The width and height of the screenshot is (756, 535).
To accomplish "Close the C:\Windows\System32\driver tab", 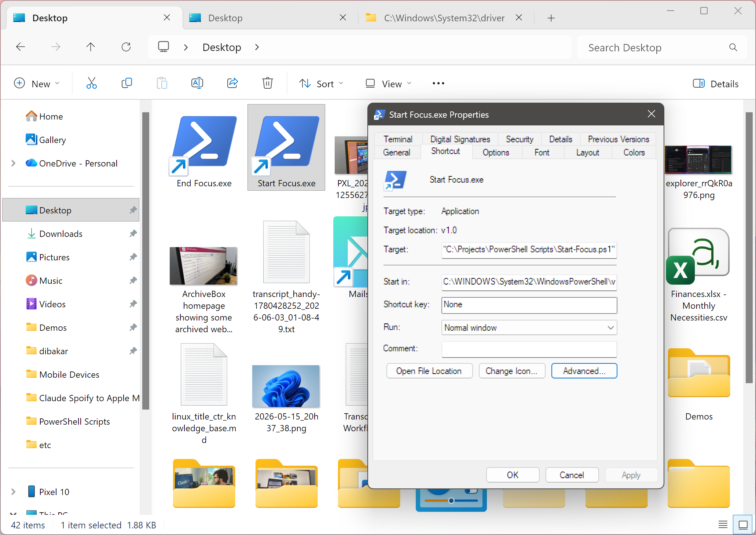I will [x=519, y=18].
